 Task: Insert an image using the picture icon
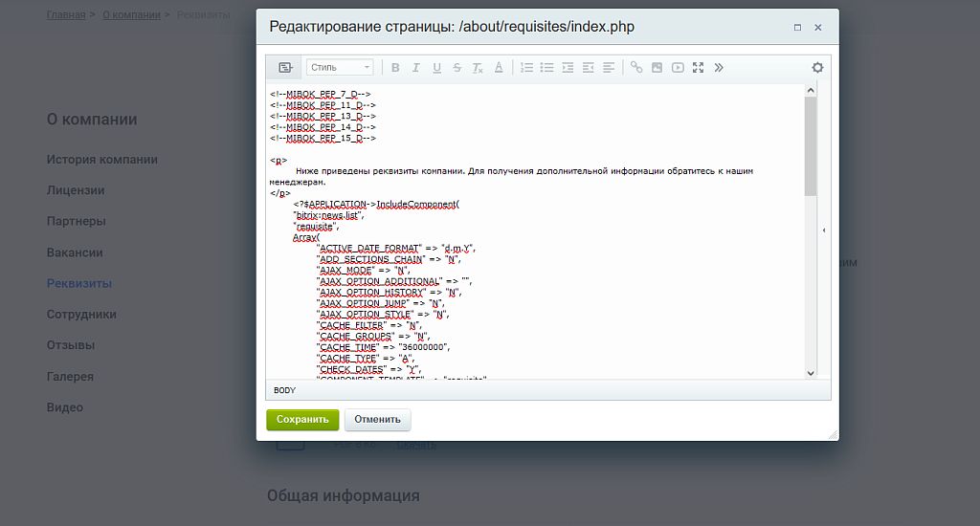click(x=657, y=68)
